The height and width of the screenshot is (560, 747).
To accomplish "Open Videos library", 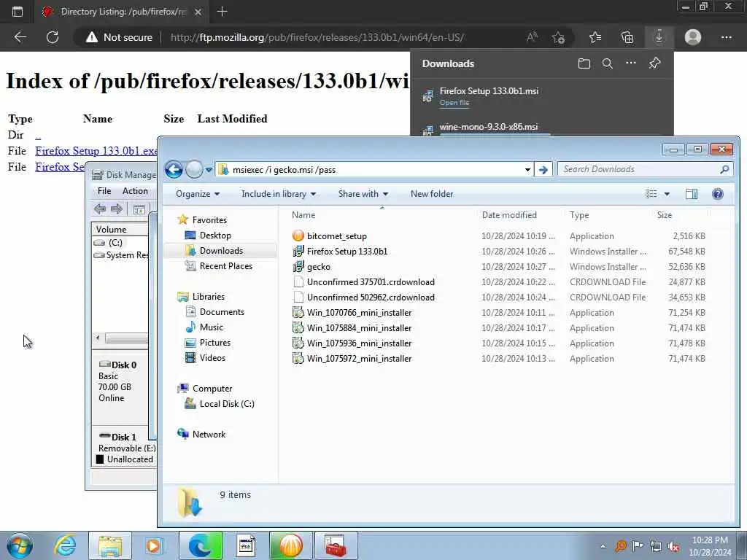I will click(212, 357).
